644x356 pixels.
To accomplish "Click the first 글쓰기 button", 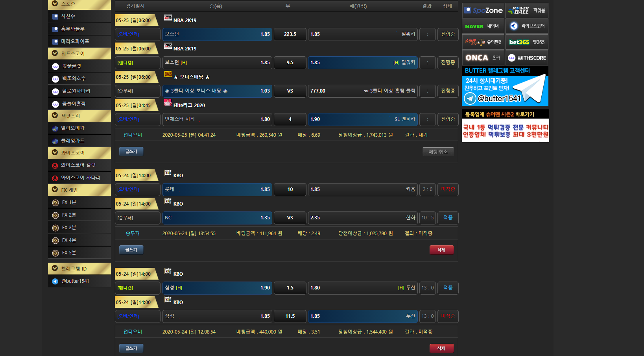I will coord(131,152).
